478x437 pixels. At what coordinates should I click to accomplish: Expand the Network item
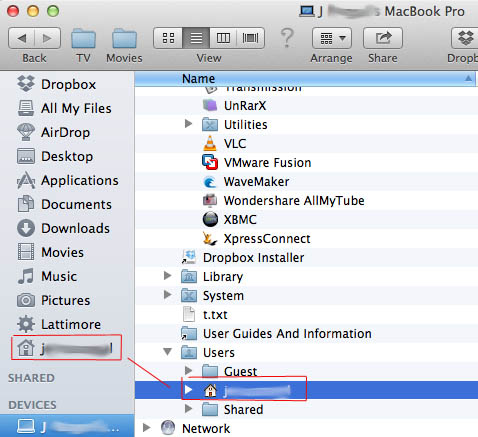click(146, 427)
